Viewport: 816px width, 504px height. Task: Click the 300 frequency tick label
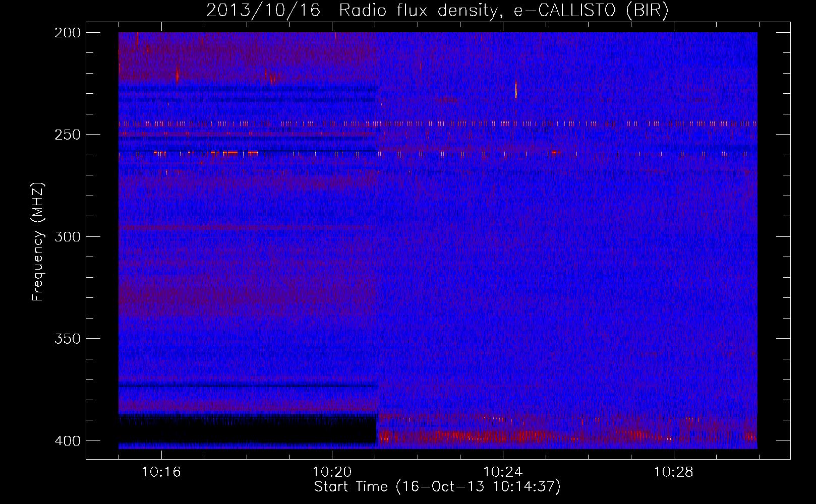coord(68,236)
